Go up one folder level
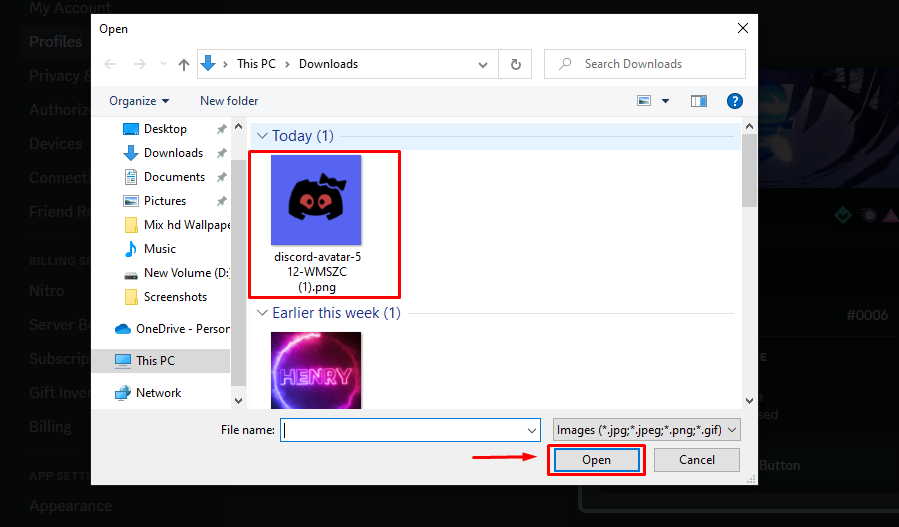Image resolution: width=899 pixels, height=527 pixels. click(183, 64)
